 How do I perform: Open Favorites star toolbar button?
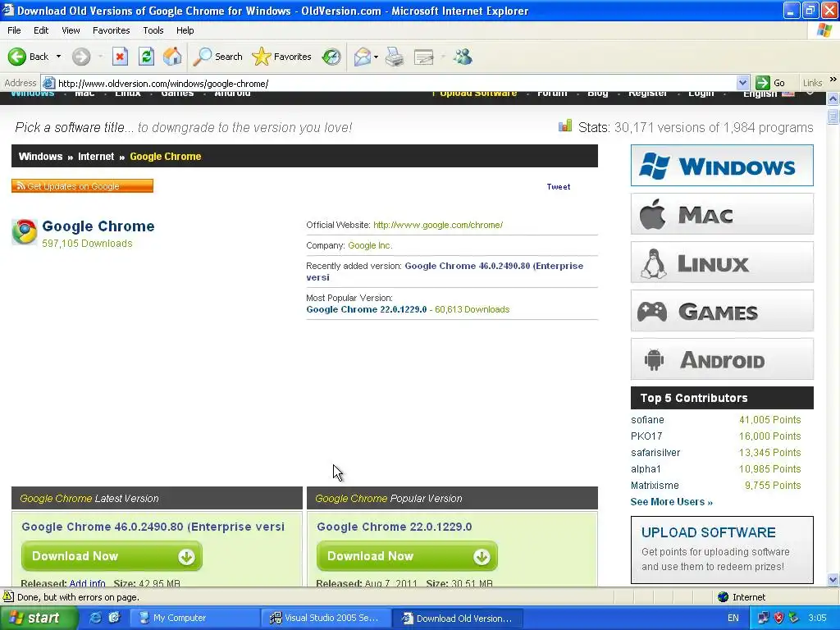[x=282, y=57]
